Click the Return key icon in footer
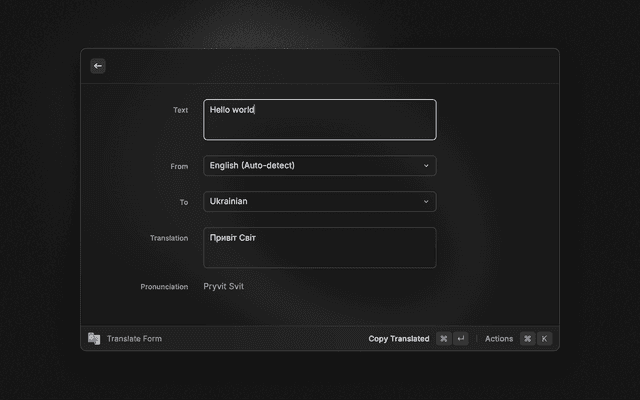 (460, 339)
